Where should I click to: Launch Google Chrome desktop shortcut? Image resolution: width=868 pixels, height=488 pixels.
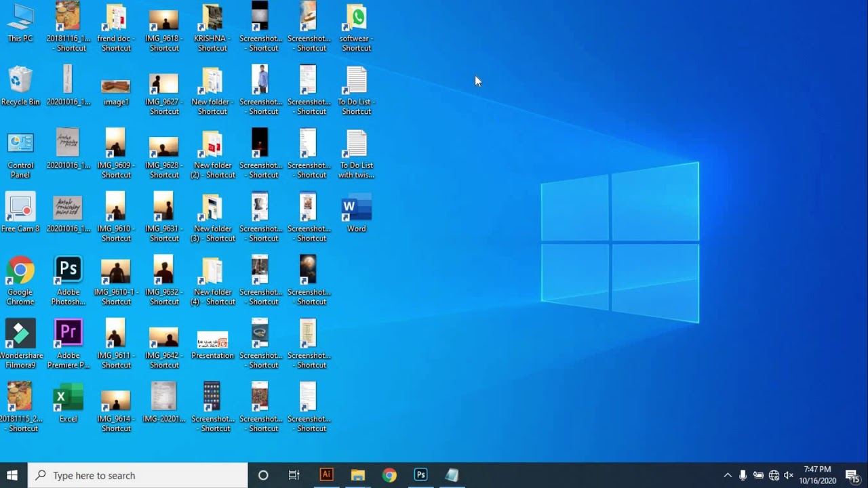20,281
